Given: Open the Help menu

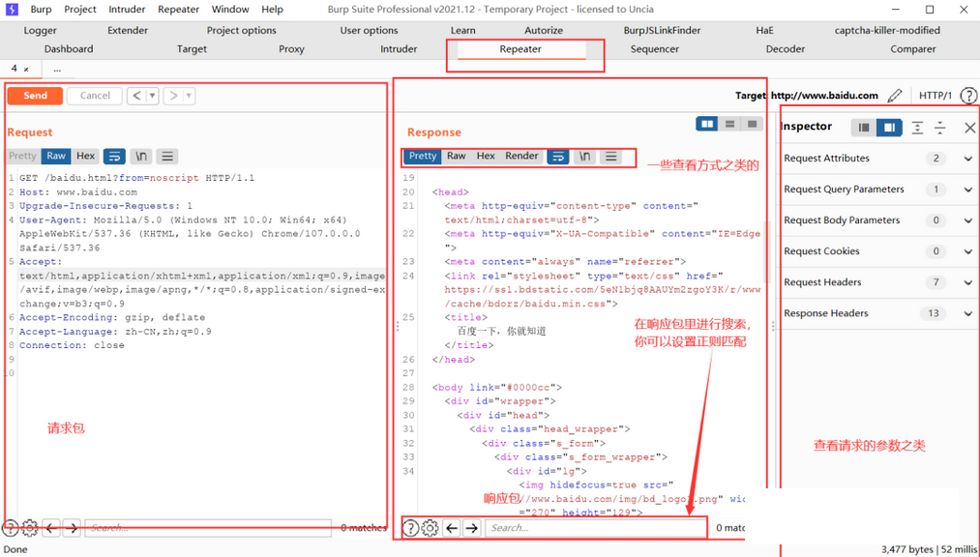Looking at the screenshot, I should pyautogui.click(x=272, y=10).
